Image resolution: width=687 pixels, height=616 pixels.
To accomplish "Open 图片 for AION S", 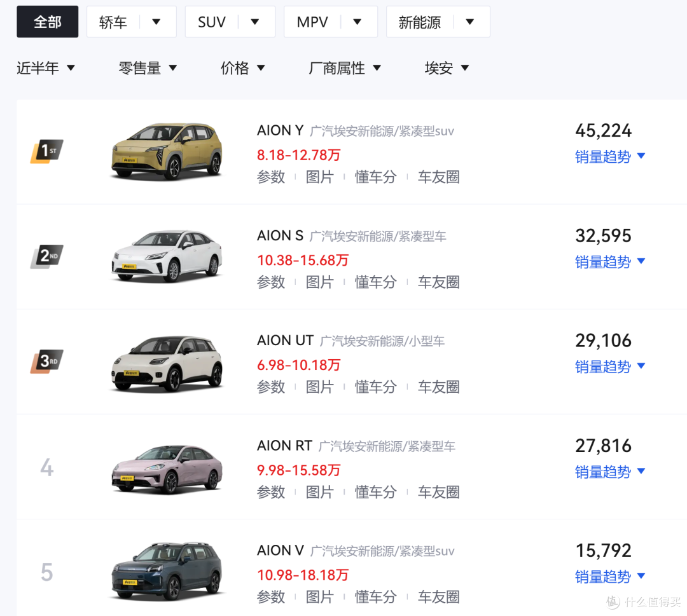I will 320,282.
